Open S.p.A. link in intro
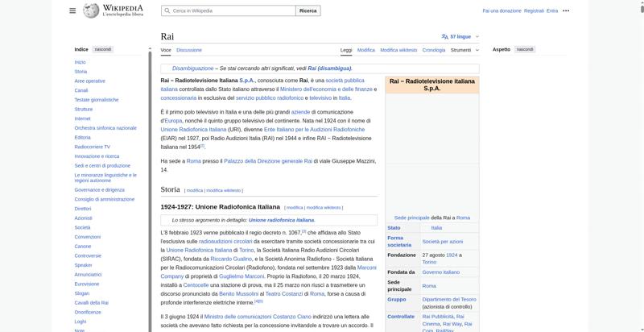Viewport: 644px width, 332px height. (x=247, y=81)
